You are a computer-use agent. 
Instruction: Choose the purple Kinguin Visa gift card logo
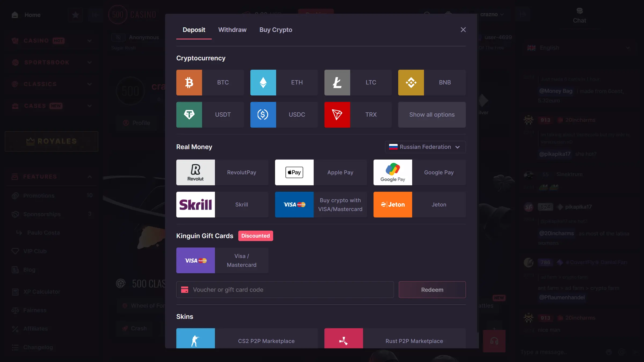[x=196, y=260]
